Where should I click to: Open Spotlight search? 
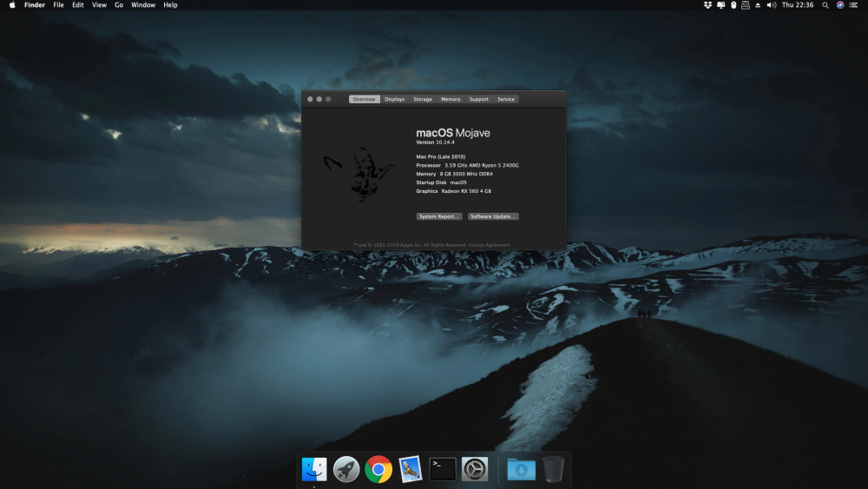825,5
